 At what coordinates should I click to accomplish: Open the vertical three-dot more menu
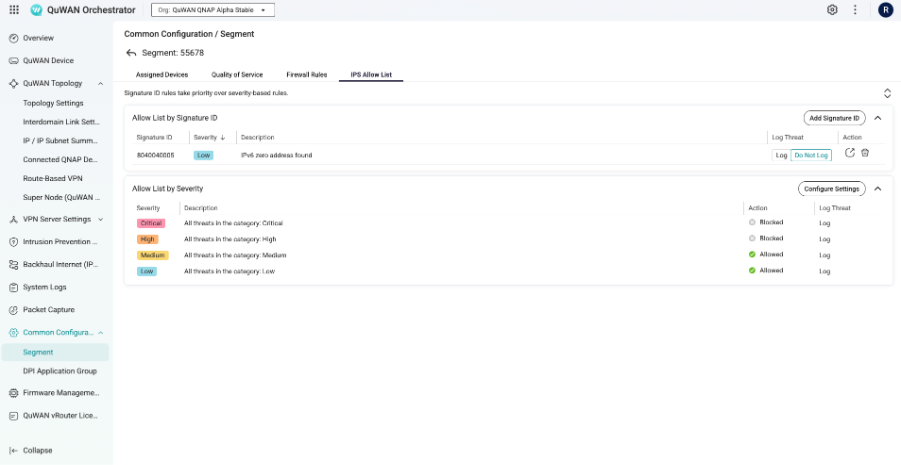[x=855, y=10]
